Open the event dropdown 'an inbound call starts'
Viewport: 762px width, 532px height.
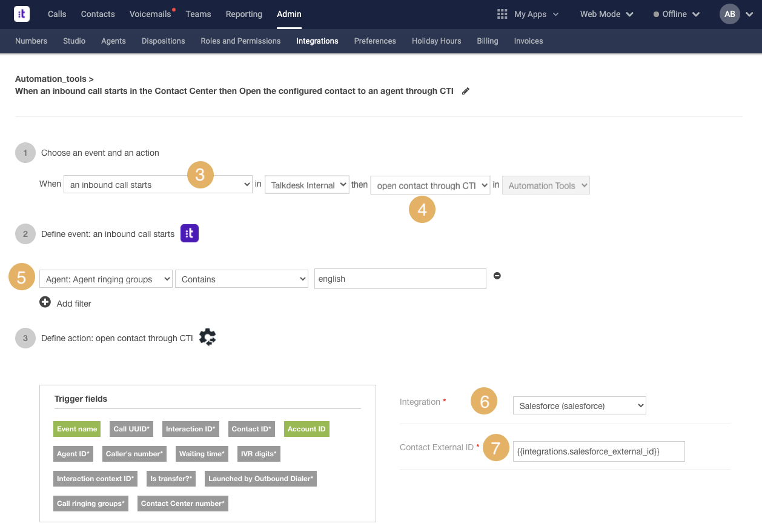[158, 185]
